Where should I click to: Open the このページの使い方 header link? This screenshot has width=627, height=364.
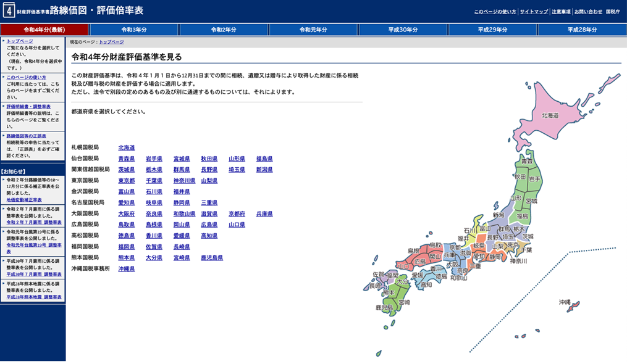(495, 12)
